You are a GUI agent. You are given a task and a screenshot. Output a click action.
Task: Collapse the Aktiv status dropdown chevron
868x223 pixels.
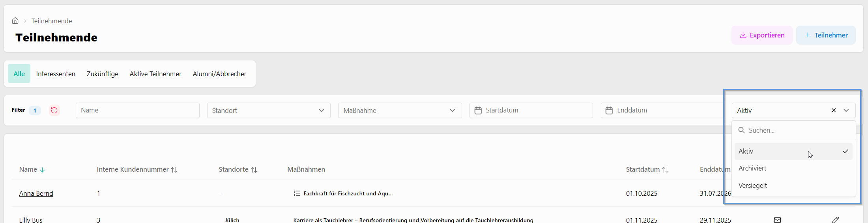click(846, 111)
